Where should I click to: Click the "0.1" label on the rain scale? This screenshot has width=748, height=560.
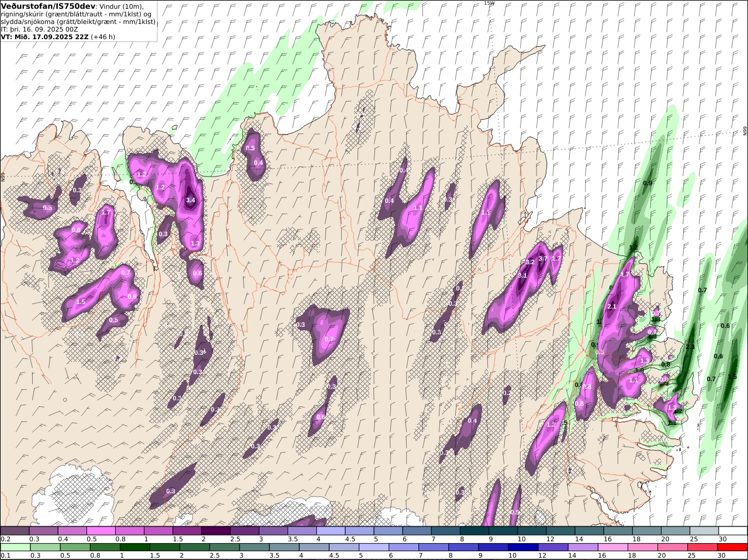pos(5,555)
